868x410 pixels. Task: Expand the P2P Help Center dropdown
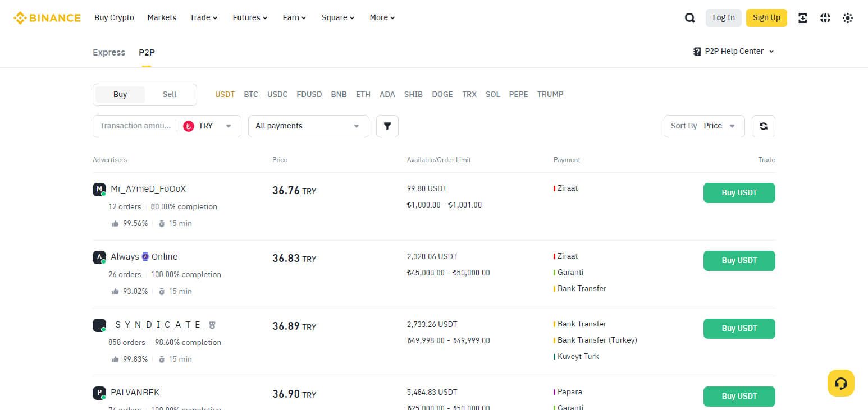pos(734,52)
